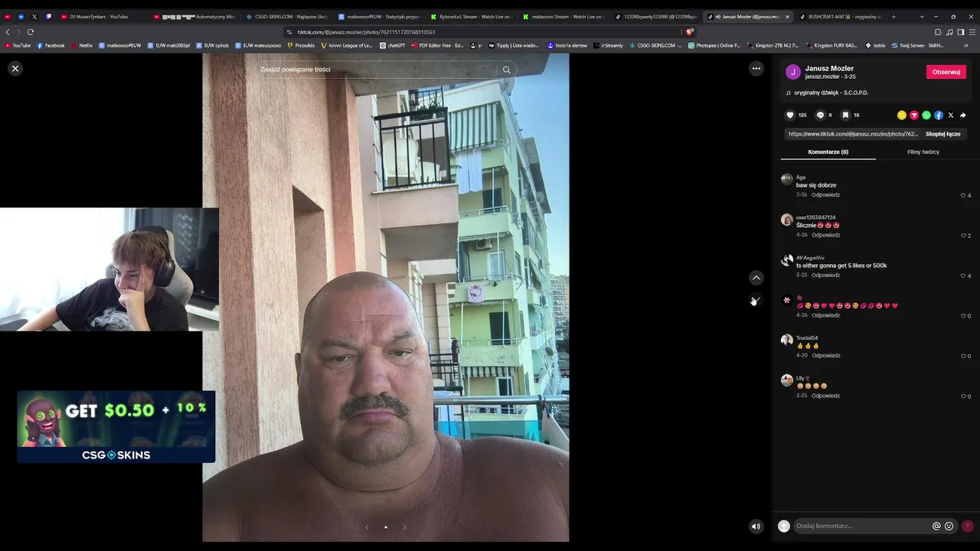Reload the page in the browser toolbar
This screenshot has width=980, height=551.
31,32
